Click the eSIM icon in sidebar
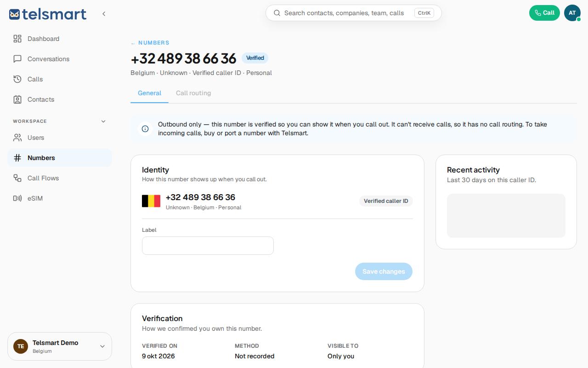The image size is (588, 368). (x=17, y=198)
